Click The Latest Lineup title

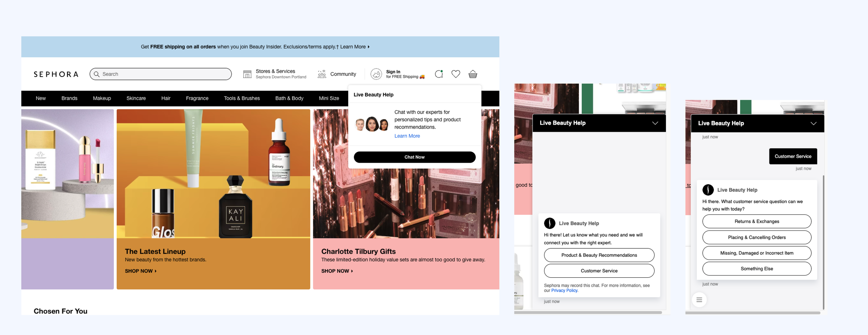tap(155, 251)
